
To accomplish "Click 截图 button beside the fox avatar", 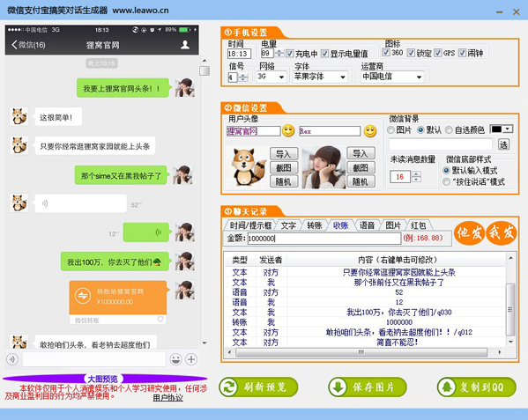I will [284, 167].
